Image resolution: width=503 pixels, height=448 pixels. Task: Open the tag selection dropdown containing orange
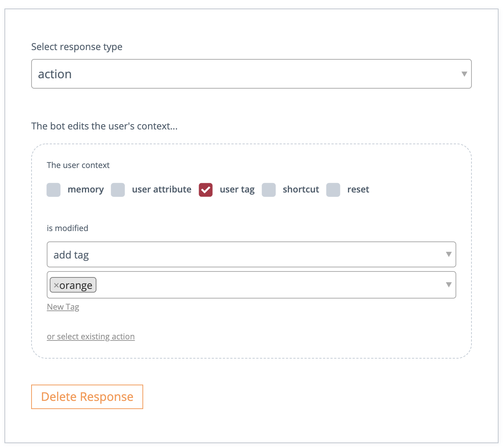[251, 285]
